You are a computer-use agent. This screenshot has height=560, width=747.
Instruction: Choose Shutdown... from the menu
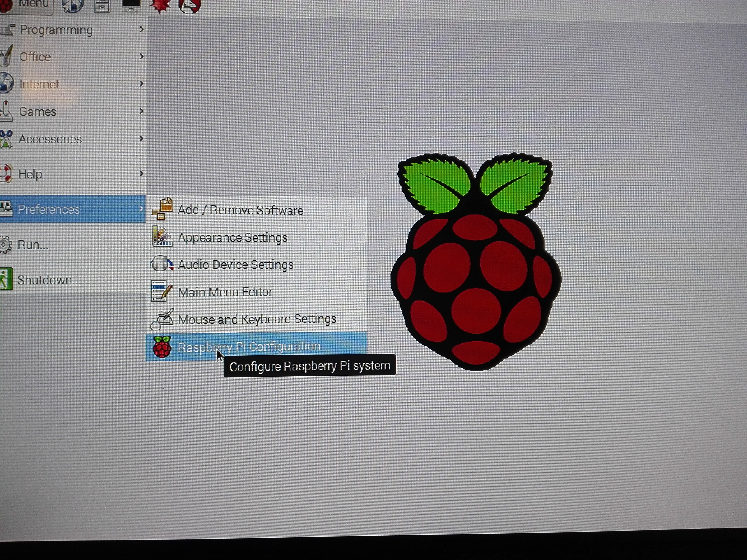[x=73, y=279]
